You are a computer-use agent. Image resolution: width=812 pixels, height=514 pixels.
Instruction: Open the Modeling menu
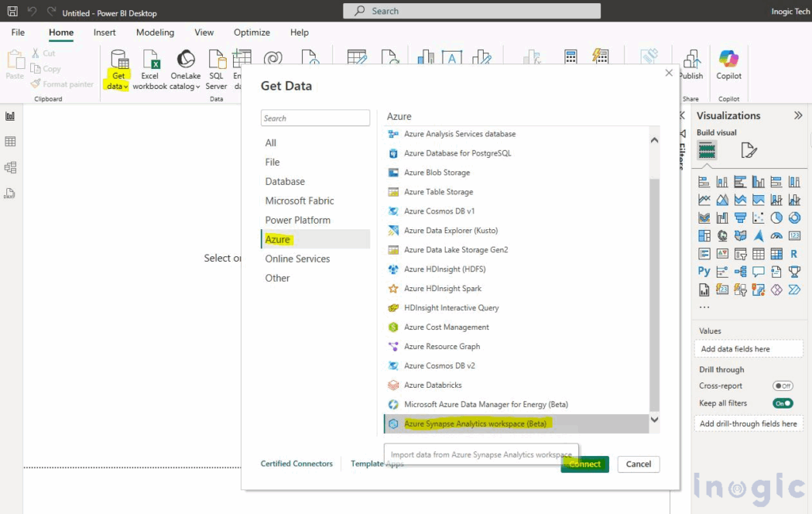coord(155,33)
